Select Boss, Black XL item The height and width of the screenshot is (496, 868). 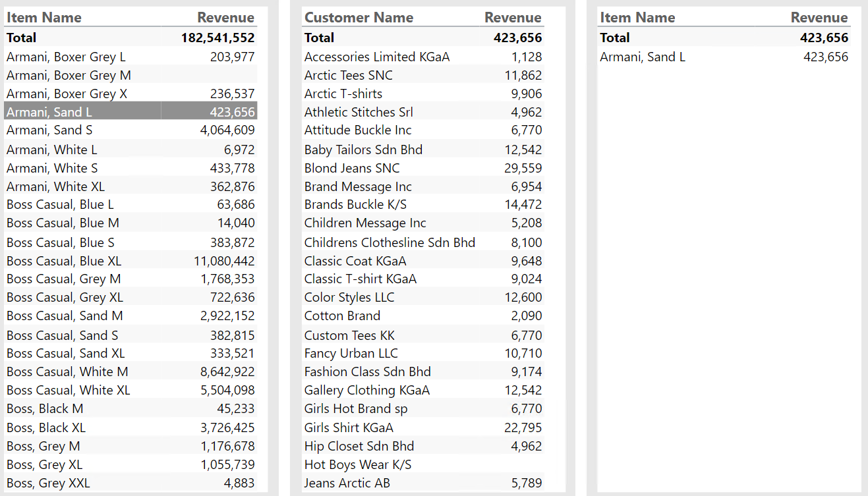tap(46, 427)
